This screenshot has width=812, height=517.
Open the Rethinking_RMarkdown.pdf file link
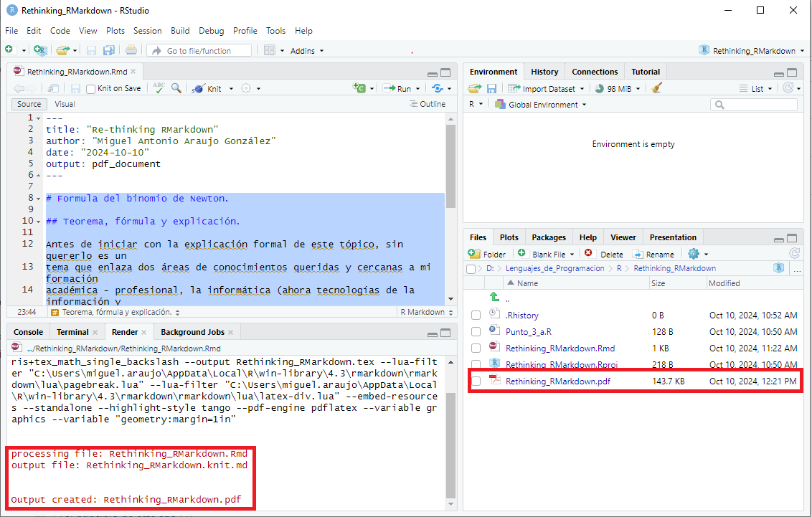[x=558, y=381]
